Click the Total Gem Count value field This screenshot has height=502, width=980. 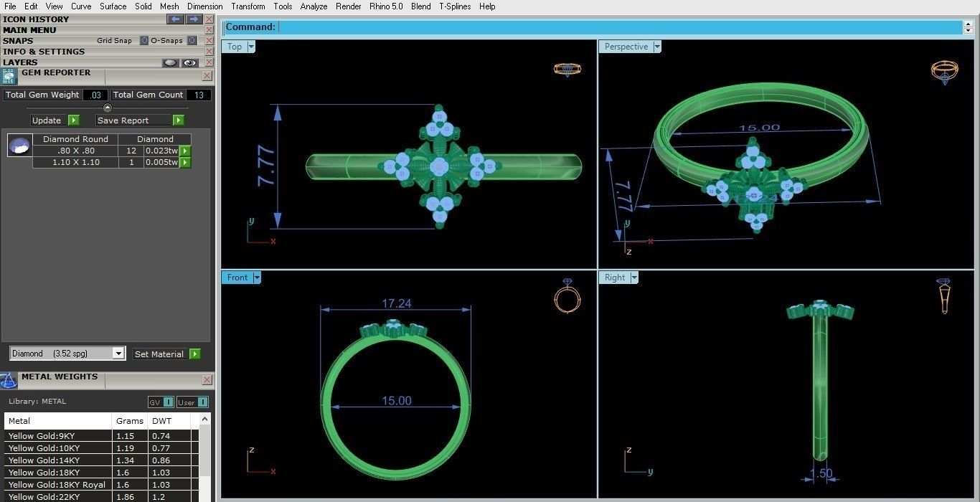[199, 95]
